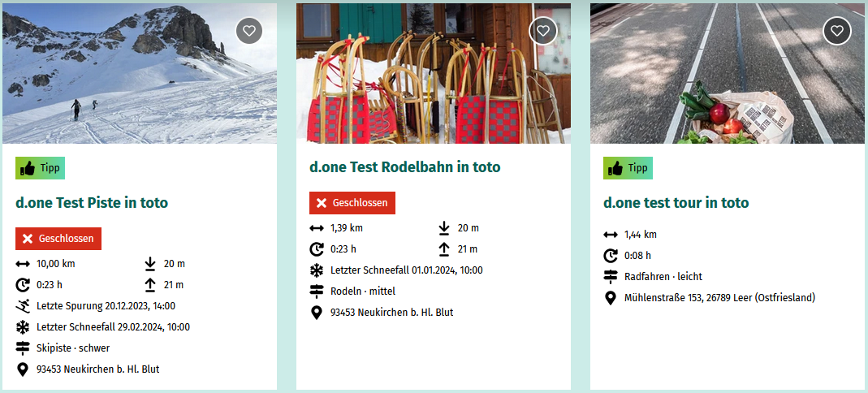Click Geschlossen status on Piste card
The height and width of the screenshot is (393, 868).
[58, 239]
